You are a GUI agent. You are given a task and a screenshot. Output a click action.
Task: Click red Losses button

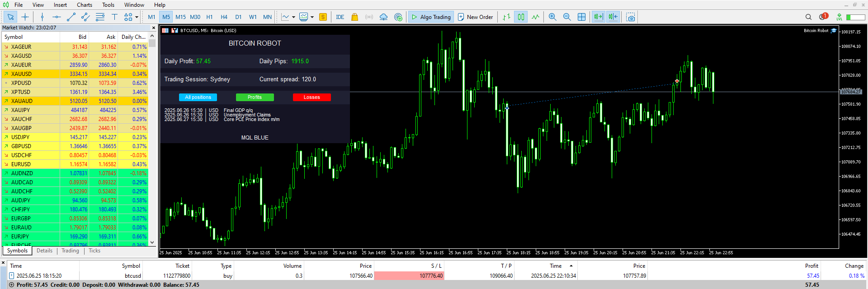(311, 97)
